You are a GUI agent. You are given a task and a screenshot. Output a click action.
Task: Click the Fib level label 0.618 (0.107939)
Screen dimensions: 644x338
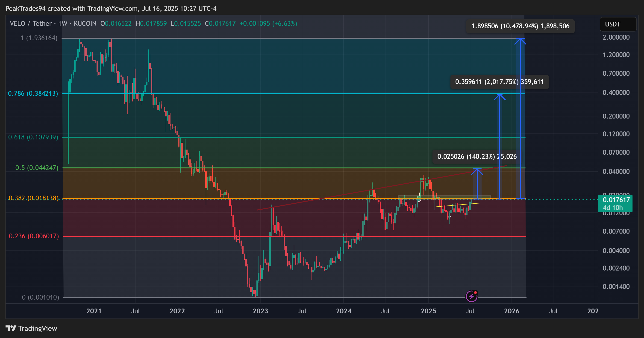click(33, 137)
